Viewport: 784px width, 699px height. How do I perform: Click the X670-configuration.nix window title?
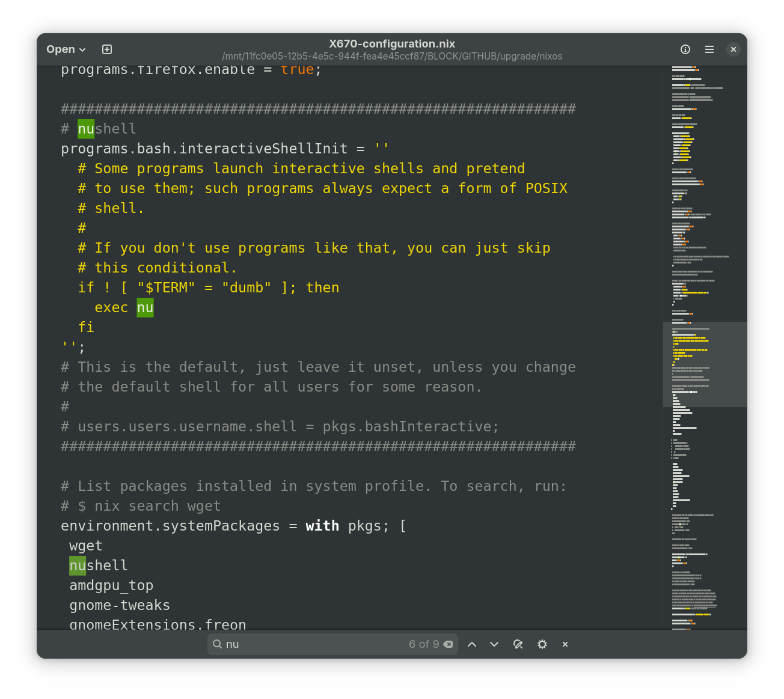click(391, 44)
